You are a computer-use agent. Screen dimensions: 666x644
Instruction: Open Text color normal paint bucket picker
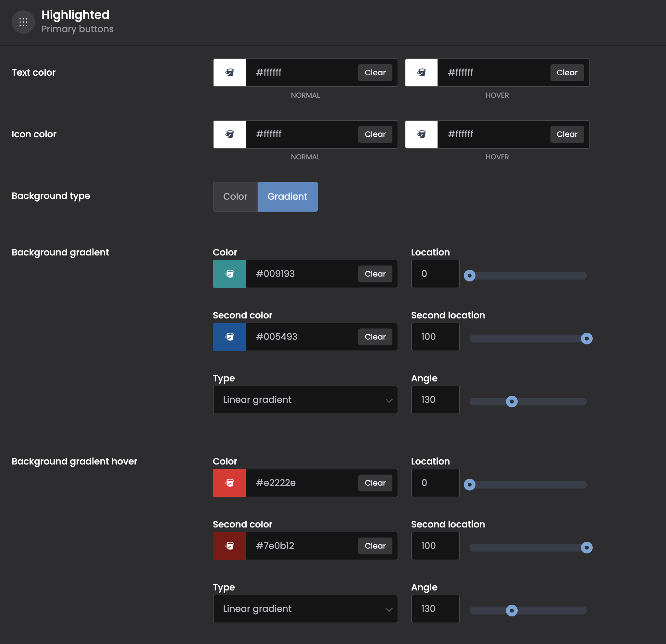click(x=229, y=73)
